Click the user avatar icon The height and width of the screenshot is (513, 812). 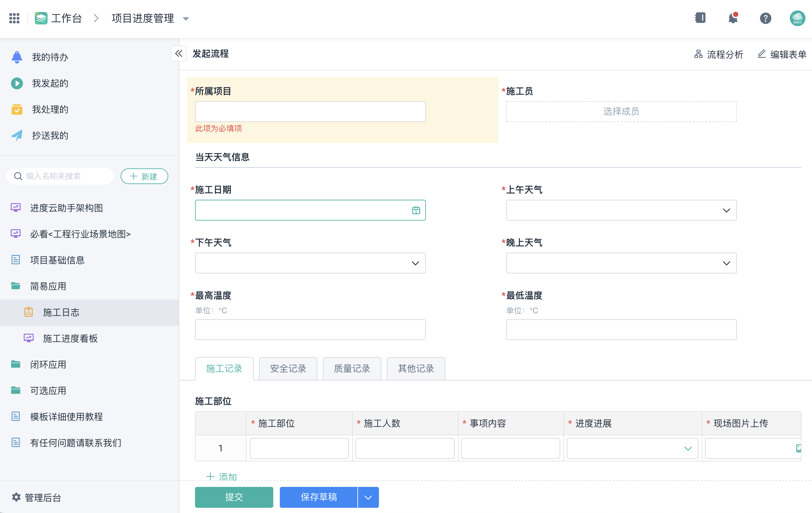(x=797, y=18)
